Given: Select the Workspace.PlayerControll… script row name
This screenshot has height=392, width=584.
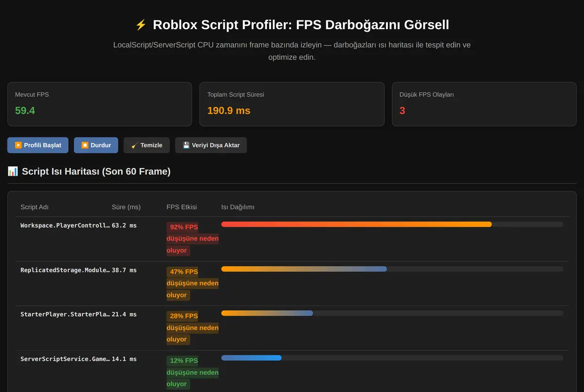Looking at the screenshot, I should point(65,225).
